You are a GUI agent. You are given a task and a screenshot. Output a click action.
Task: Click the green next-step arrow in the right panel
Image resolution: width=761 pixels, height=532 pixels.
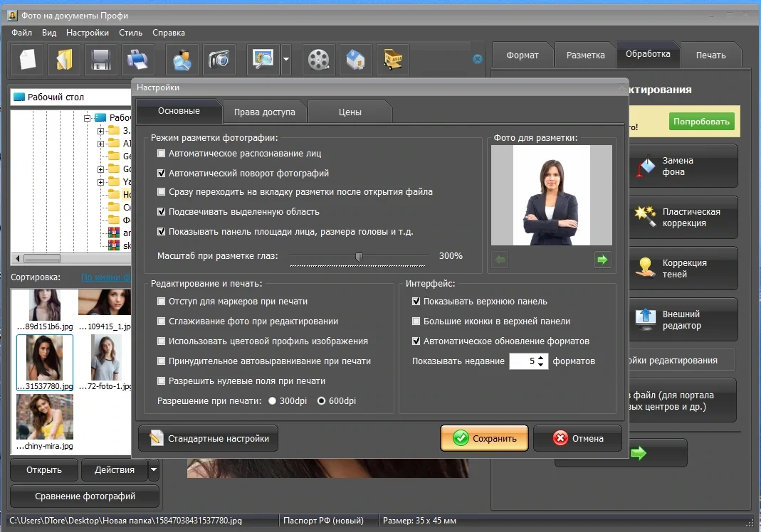coord(639,453)
